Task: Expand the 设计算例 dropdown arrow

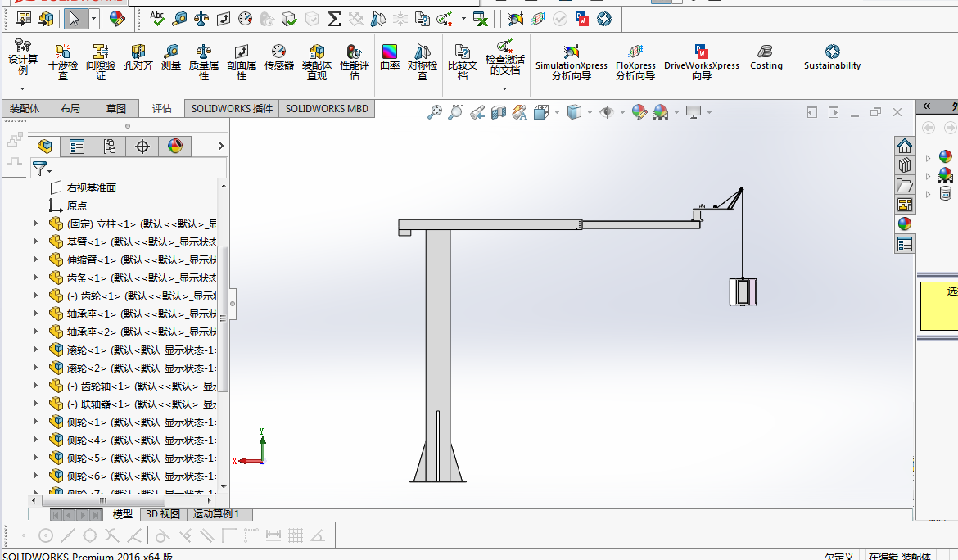Action: pos(23,89)
